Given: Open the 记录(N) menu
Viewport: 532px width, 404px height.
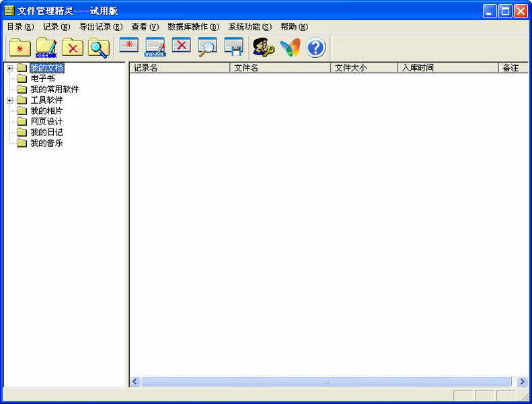Looking at the screenshot, I should pos(56,27).
